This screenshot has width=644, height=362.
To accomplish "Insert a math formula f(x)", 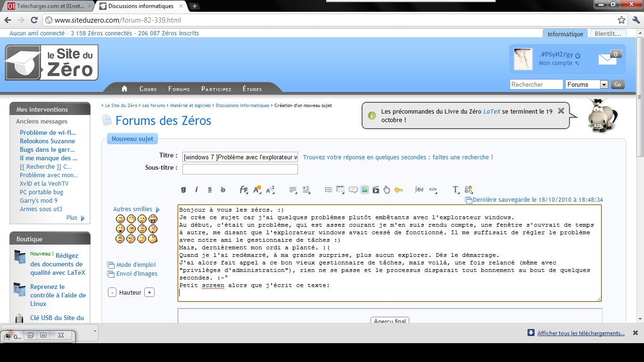I will (x=419, y=189).
